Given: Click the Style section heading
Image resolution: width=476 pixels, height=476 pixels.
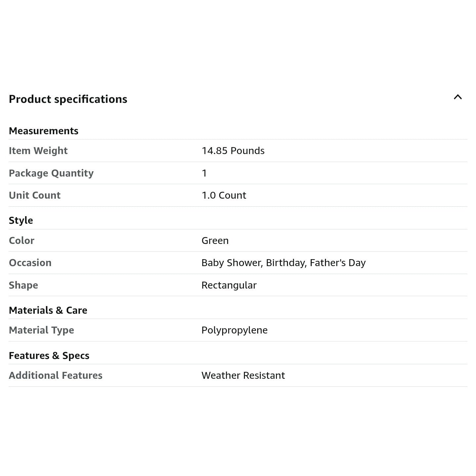Looking at the screenshot, I should 21,220.
